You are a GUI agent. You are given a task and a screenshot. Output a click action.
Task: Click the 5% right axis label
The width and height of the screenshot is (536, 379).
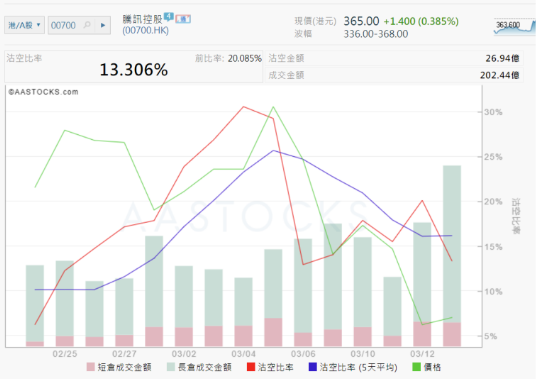491,336
